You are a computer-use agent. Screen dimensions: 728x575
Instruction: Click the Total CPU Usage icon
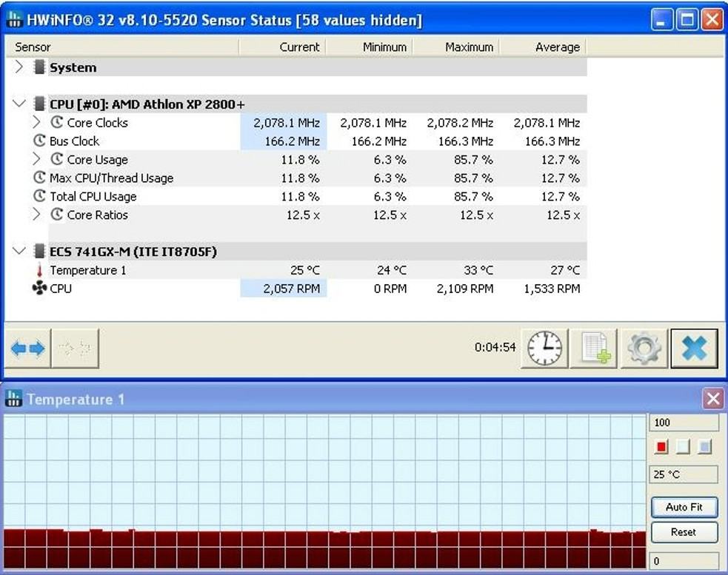tap(39, 196)
